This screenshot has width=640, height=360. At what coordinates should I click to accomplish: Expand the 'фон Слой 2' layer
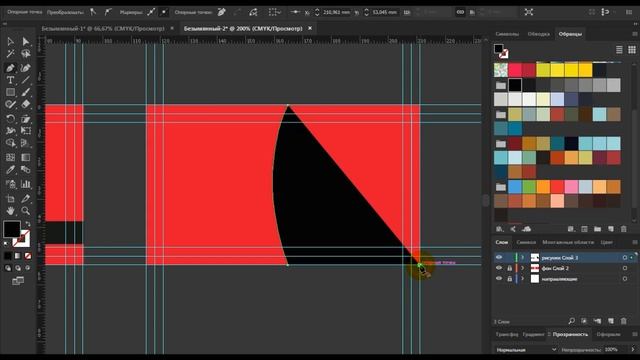point(522,268)
